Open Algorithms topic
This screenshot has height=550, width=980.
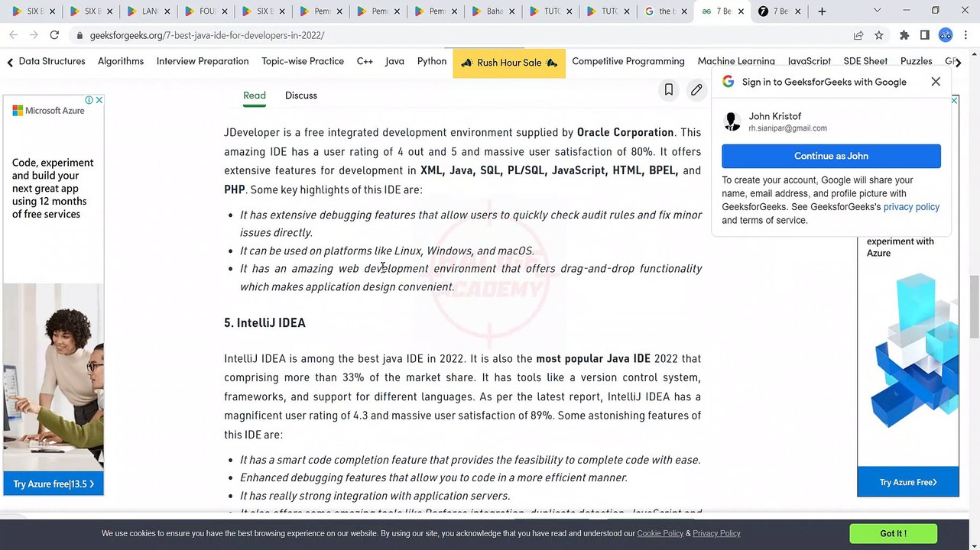[121, 61]
